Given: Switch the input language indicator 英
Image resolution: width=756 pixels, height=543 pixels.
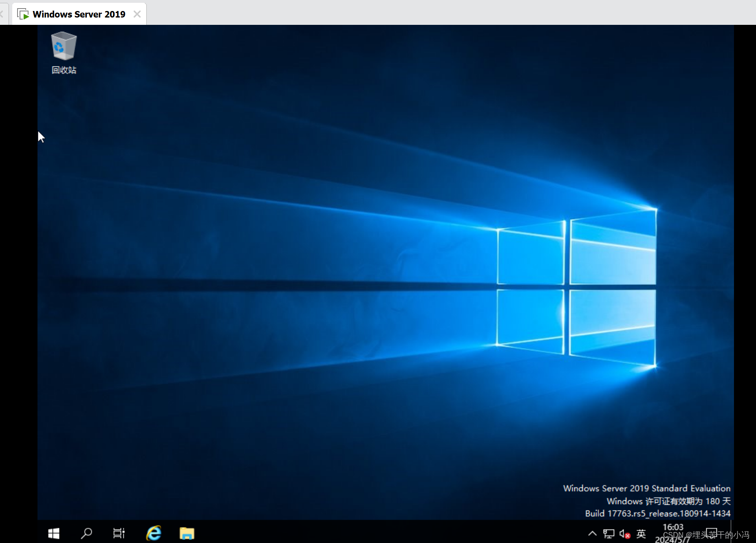Looking at the screenshot, I should point(641,534).
